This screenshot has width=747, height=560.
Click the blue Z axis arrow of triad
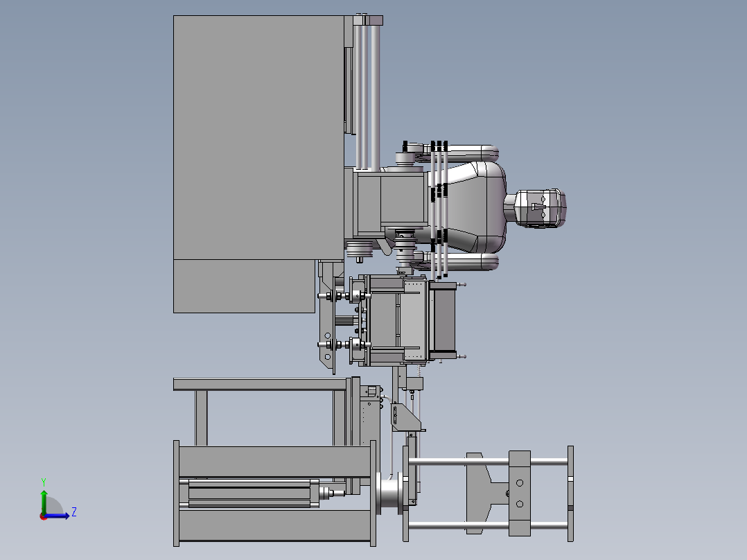point(57,516)
